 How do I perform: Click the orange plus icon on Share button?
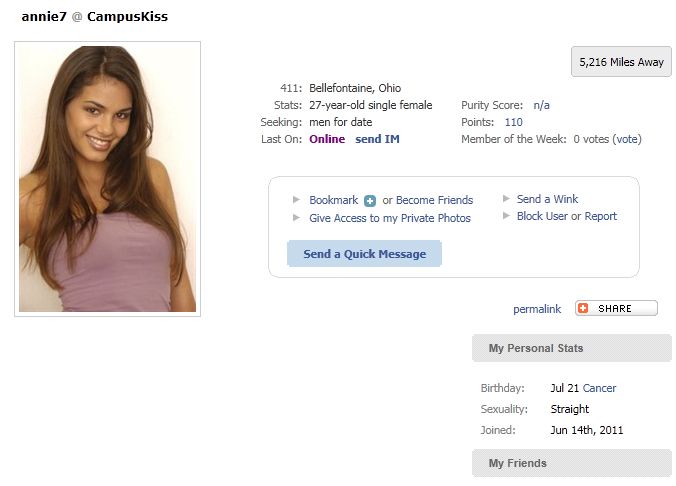(x=583, y=308)
